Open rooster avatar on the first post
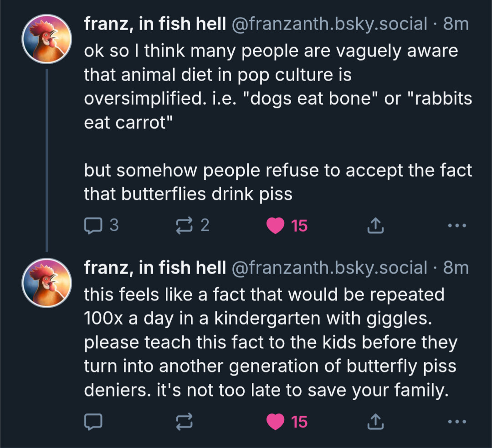The image size is (492, 448). click(47, 39)
